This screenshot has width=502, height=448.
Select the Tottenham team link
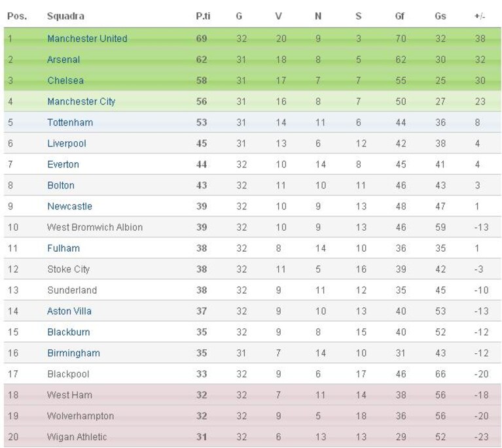[70, 122]
